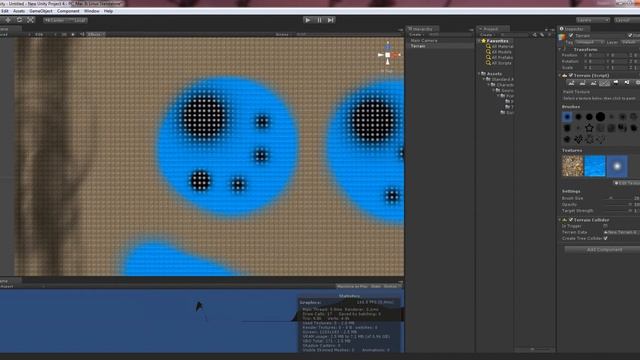Choose first brush in third row
The height and width of the screenshot is (360, 640).
click(x=567, y=139)
